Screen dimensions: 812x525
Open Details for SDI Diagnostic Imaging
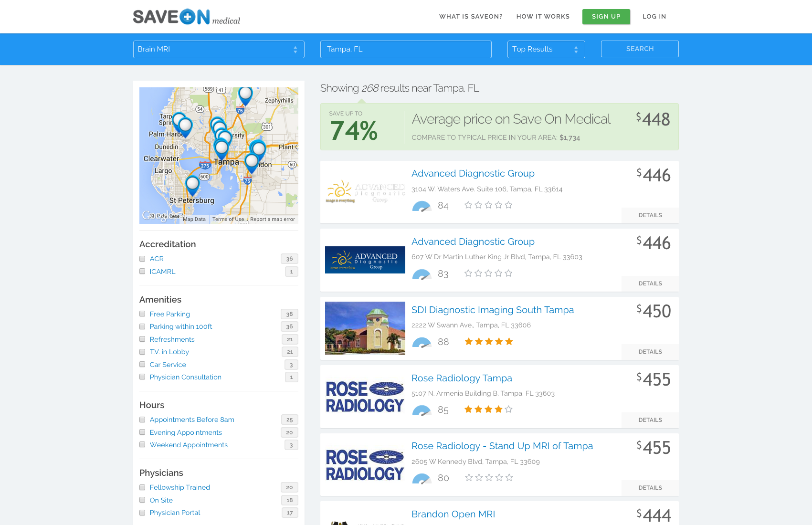(650, 352)
